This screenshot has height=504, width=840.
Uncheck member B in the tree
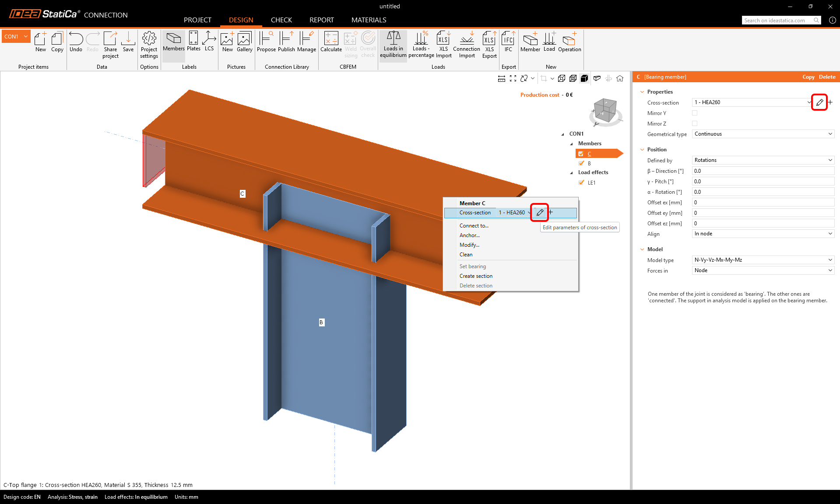pos(581,164)
